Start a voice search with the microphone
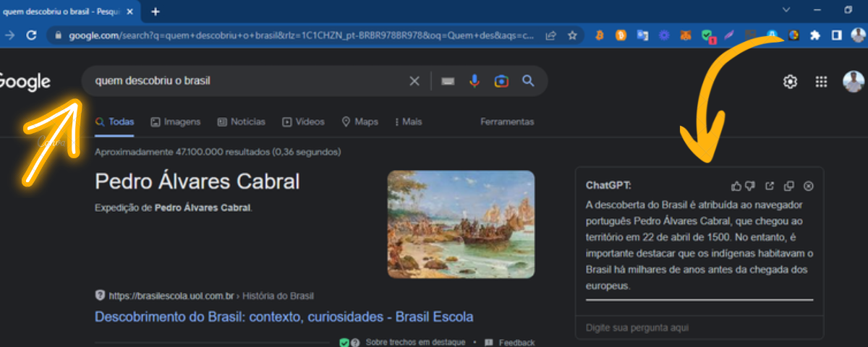This screenshot has height=347, width=868. 475,81
